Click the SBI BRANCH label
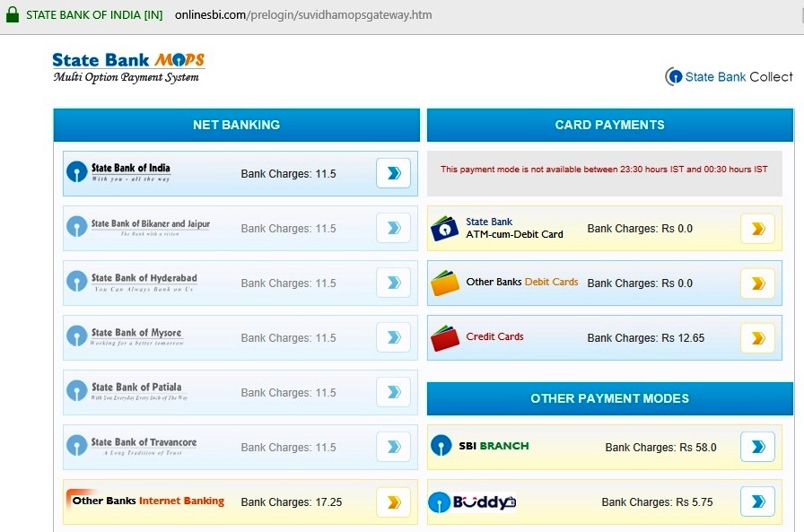The height and width of the screenshot is (532, 804). pyautogui.click(x=494, y=446)
